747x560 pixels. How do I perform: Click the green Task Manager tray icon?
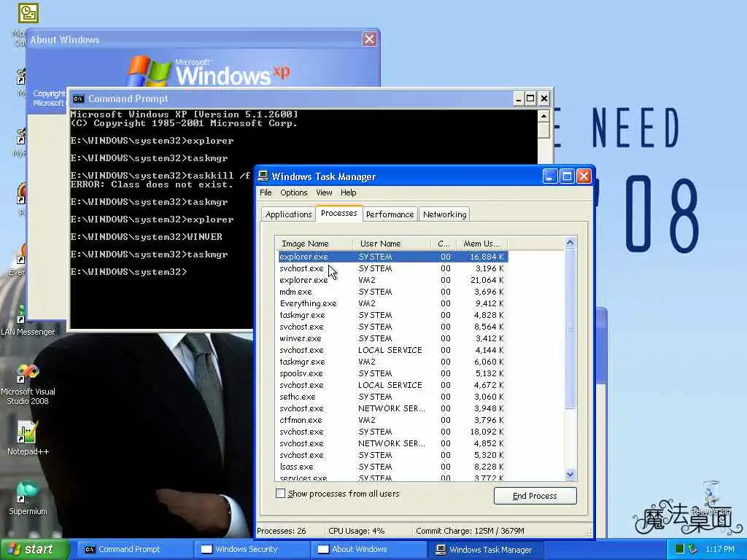[x=680, y=549]
